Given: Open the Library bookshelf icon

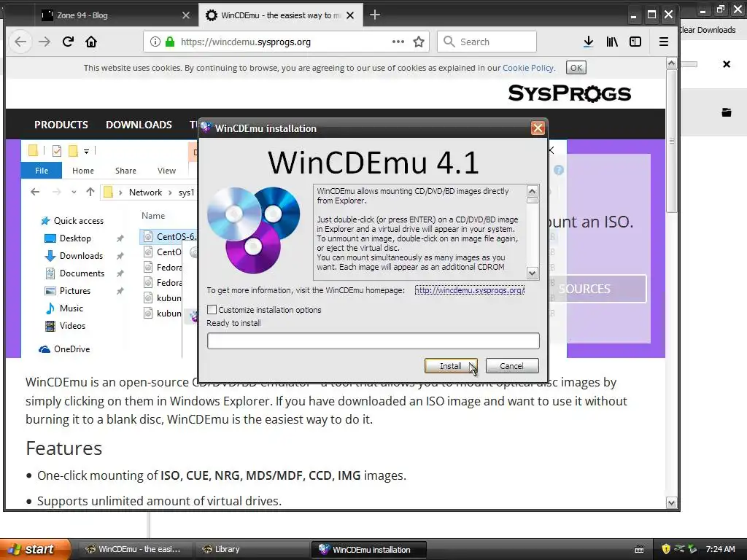Looking at the screenshot, I should point(612,42).
